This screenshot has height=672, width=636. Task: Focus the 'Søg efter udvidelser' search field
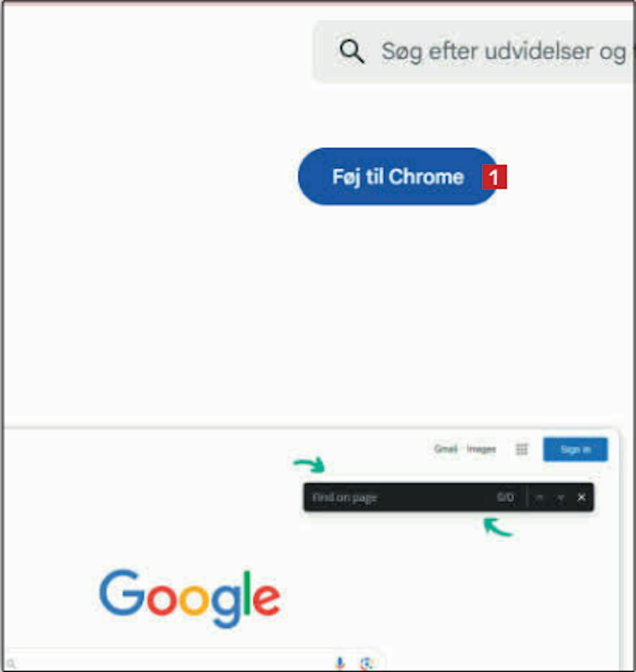(474, 51)
